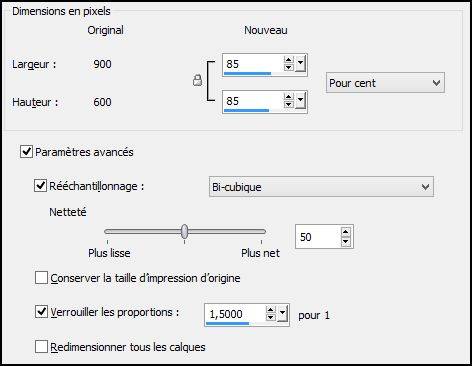Open the Pour cent units dropdown
Screen dimensions: 472x366
385,83
